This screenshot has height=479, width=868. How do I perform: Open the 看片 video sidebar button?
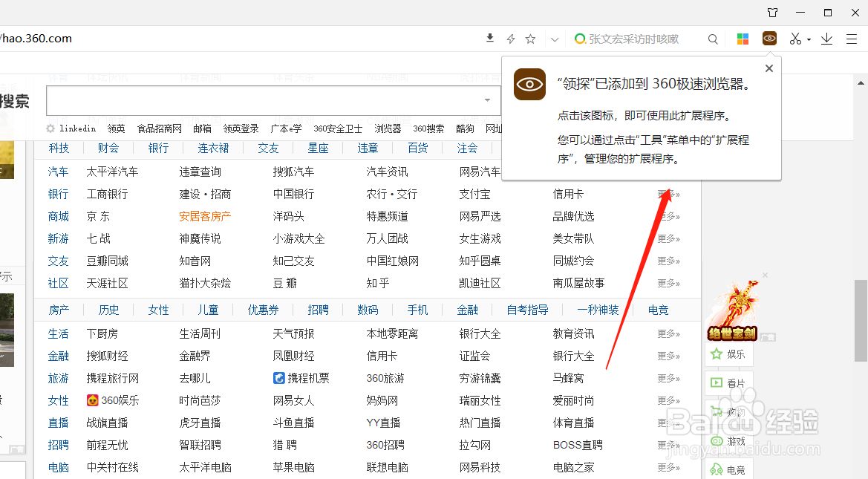point(728,382)
